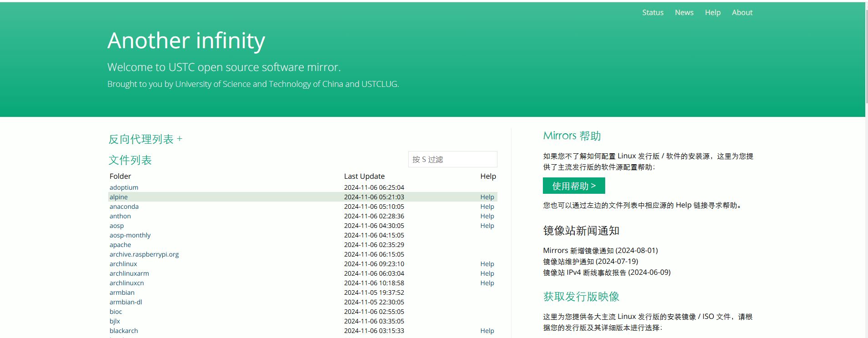Open the About navigation link
868x338 pixels.
[x=742, y=13]
